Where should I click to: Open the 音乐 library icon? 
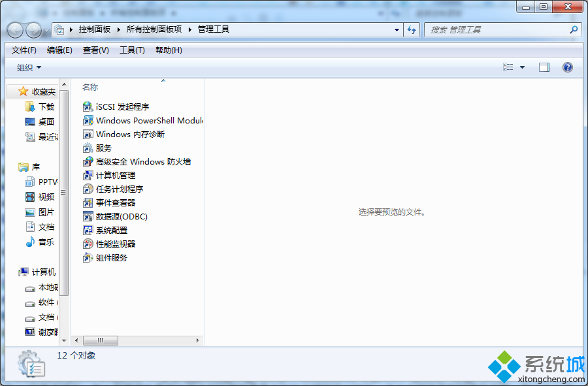tap(30, 242)
